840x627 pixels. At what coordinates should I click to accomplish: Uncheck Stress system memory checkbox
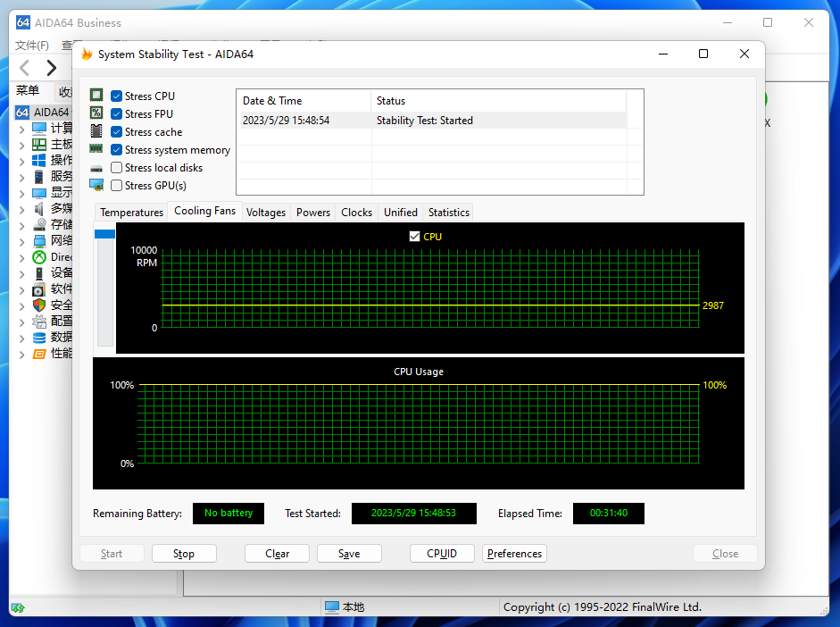coord(116,149)
